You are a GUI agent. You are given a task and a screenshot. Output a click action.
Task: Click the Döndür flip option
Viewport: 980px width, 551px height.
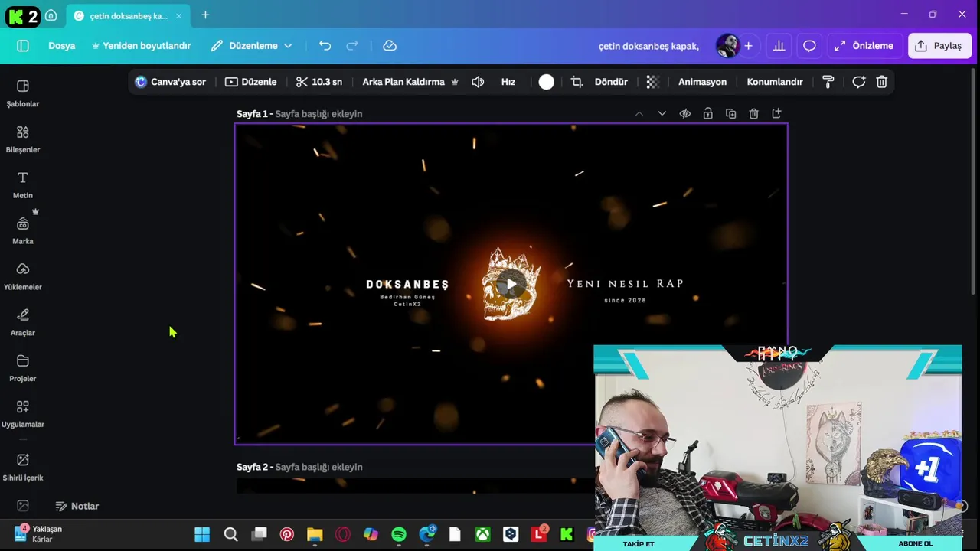(611, 82)
